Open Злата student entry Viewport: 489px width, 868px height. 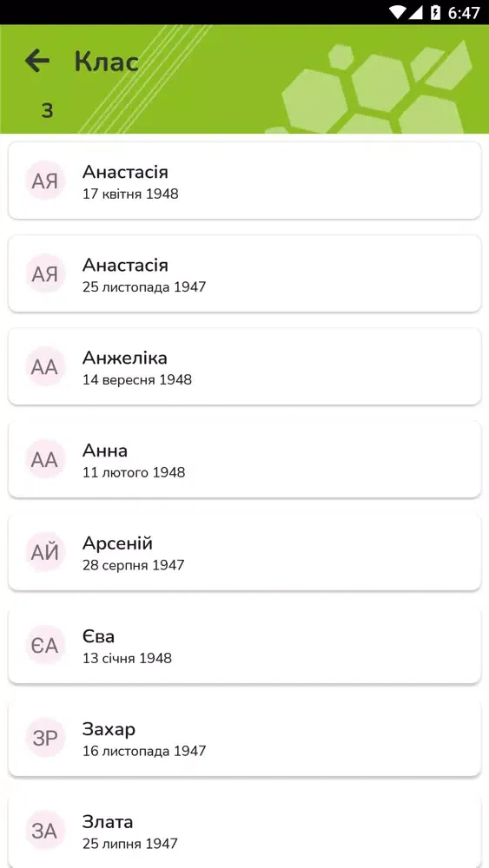pos(244,831)
